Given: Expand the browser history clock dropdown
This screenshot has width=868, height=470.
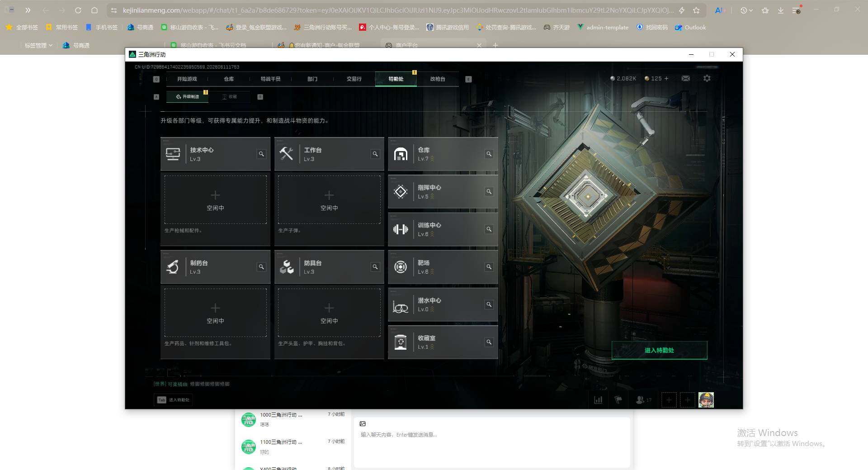Looking at the screenshot, I should point(746,10).
